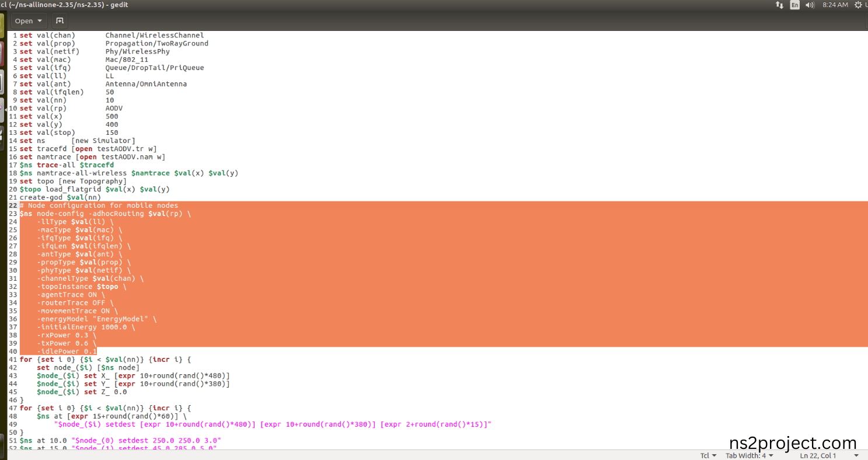This screenshot has height=460, width=868.
Task: Click on 'load_flatgrid' in line 20
Action: click(x=73, y=189)
